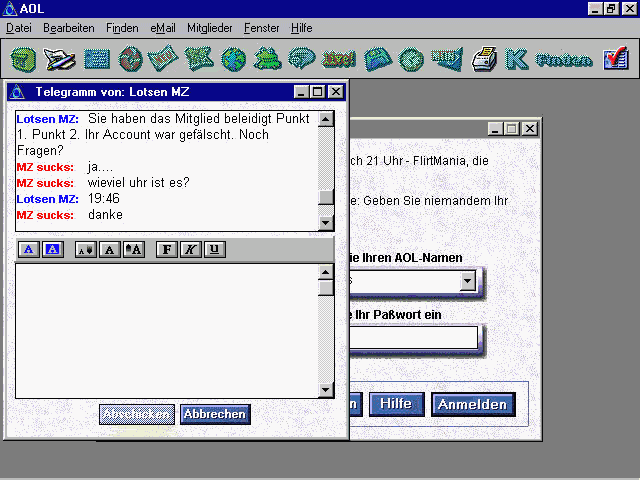Image resolution: width=640 pixels, height=480 pixels.
Task: Toggle bold 'F' formatting
Action: click(x=167, y=249)
